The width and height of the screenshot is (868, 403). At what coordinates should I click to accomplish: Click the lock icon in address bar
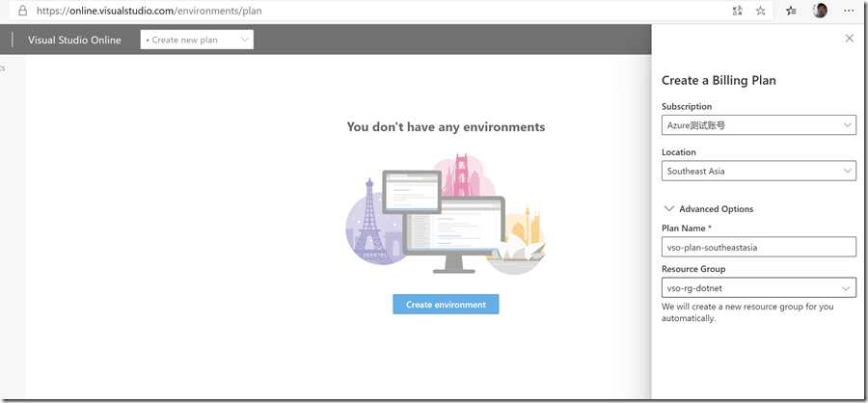23,11
